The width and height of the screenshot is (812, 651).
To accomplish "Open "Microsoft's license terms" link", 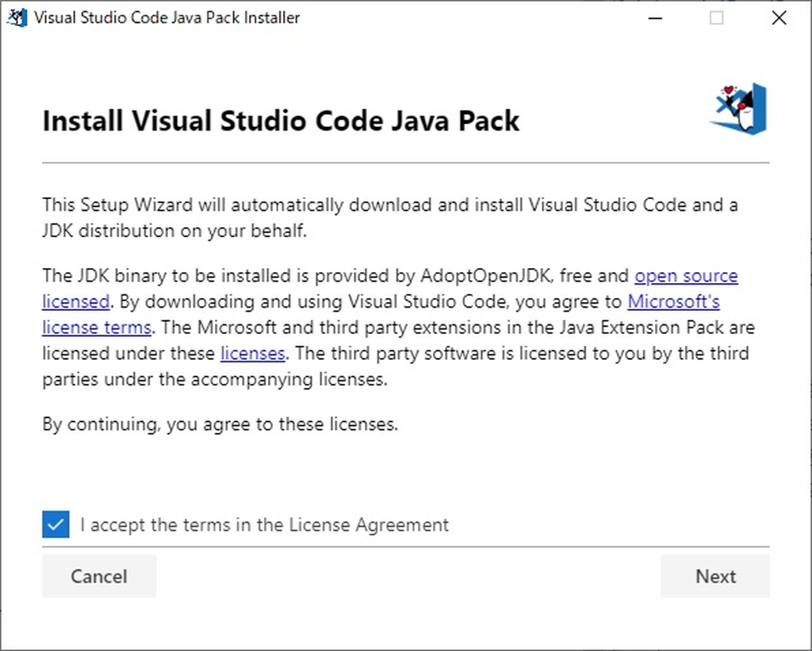I will point(673,301).
